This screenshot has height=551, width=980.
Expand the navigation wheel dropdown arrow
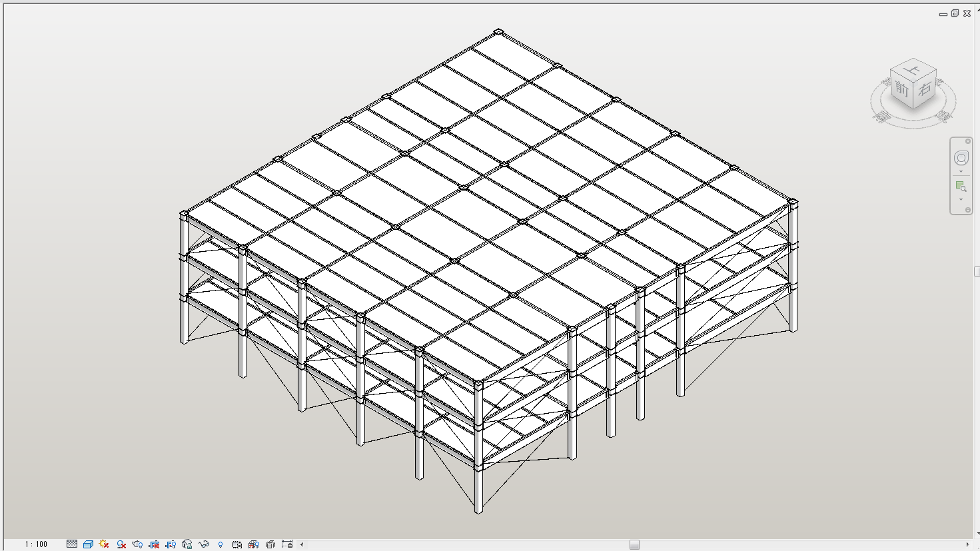(961, 172)
